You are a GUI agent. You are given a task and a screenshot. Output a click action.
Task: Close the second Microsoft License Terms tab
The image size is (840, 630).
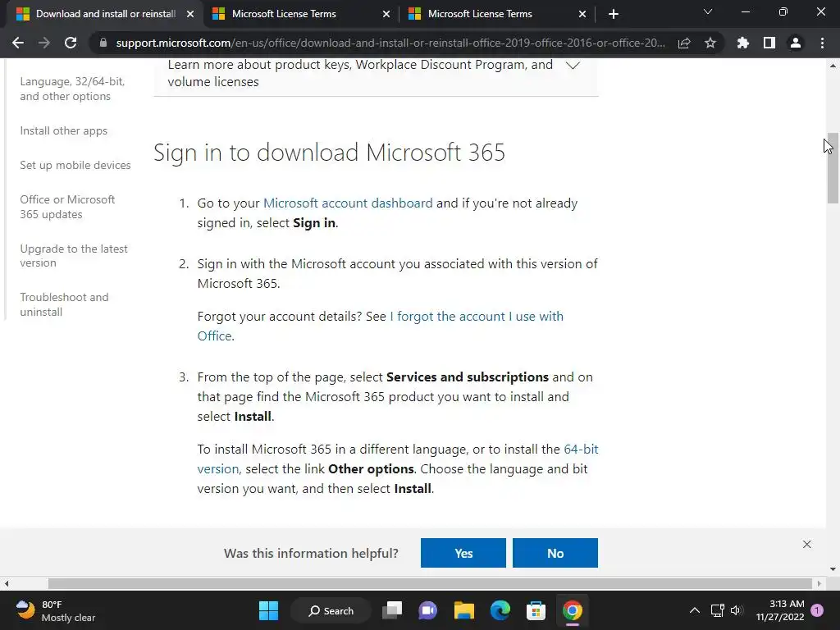coord(386,15)
